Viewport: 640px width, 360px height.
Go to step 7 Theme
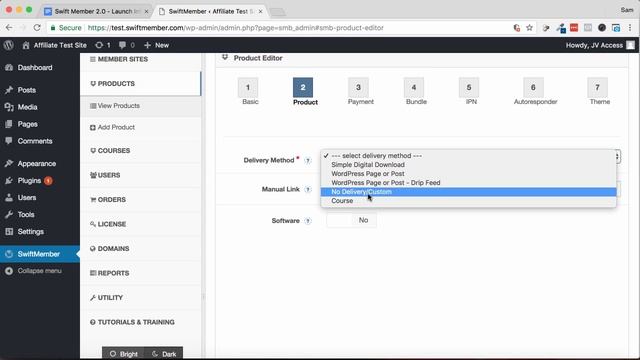[x=597, y=88]
